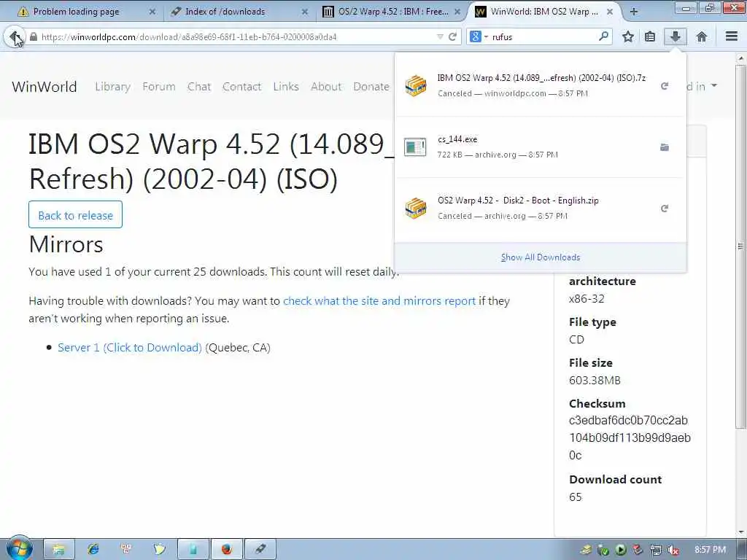Screen dimensions: 747x560
Task: Open the Forum nav link
Action: click(158, 87)
